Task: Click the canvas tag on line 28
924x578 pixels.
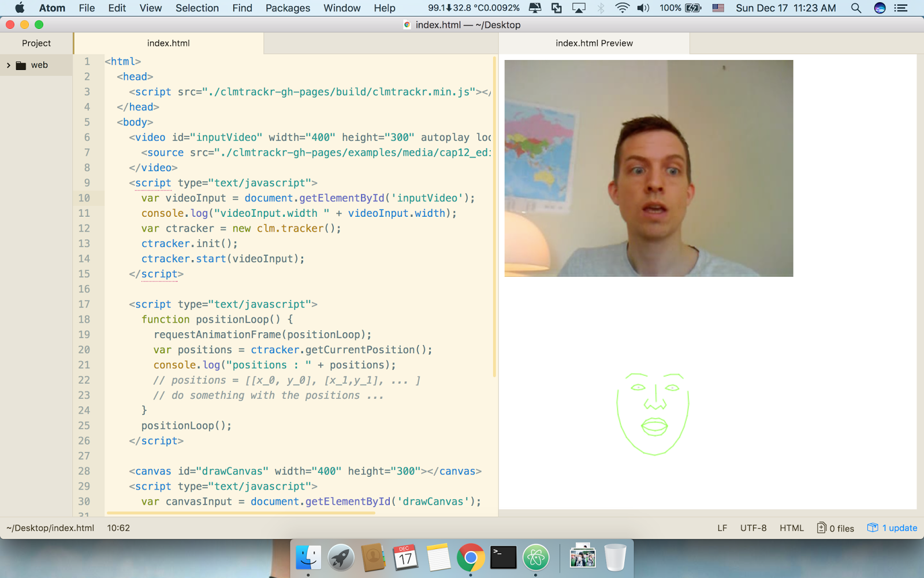Action: click(x=305, y=472)
